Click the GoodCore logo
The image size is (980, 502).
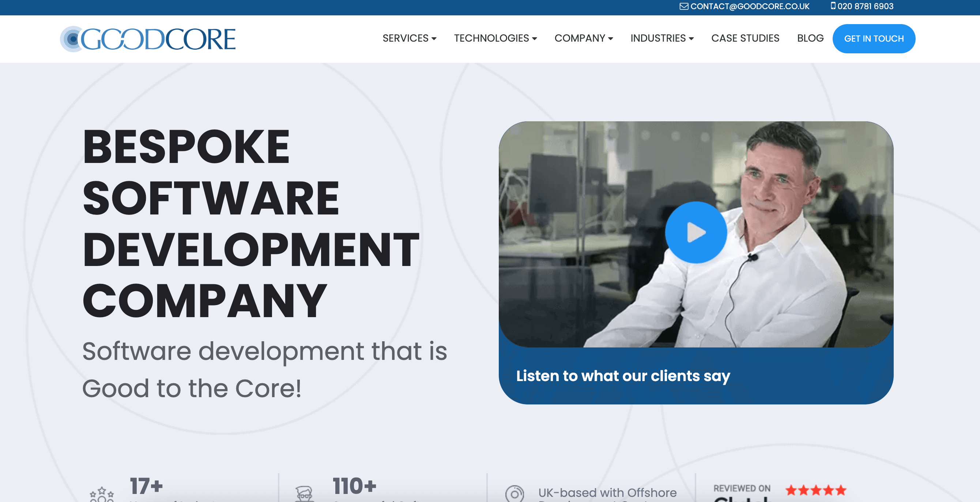pyautogui.click(x=148, y=39)
